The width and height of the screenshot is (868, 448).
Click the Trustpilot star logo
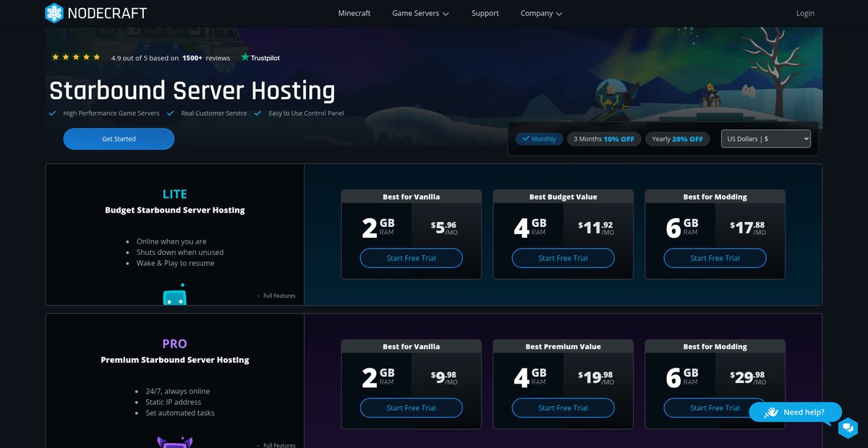245,57
